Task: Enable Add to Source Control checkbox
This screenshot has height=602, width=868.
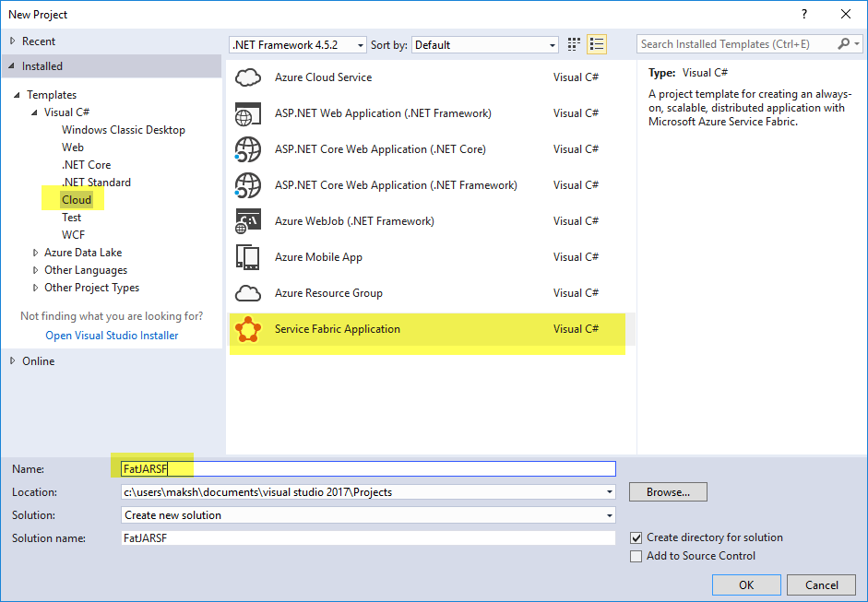Action: [636, 556]
